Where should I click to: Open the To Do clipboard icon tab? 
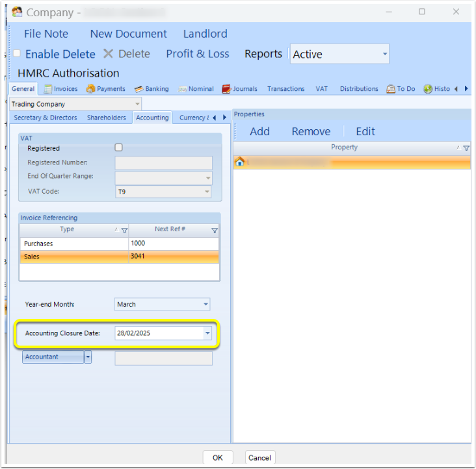(391, 89)
